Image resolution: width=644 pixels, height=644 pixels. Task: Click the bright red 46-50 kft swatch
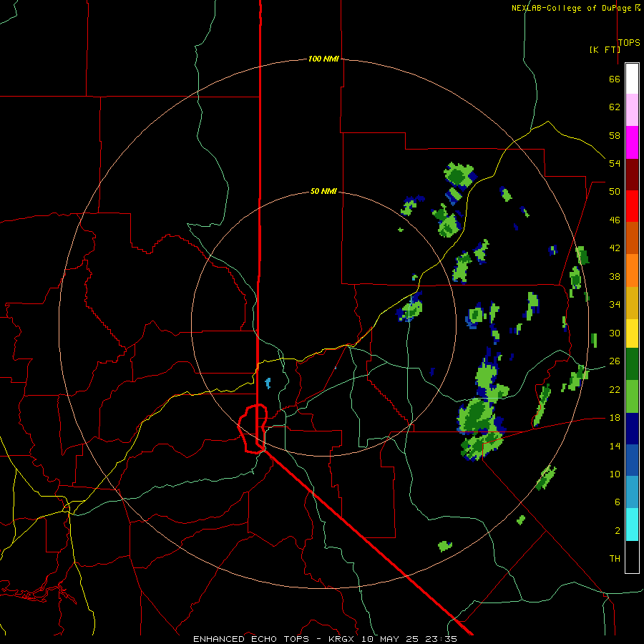(x=632, y=206)
